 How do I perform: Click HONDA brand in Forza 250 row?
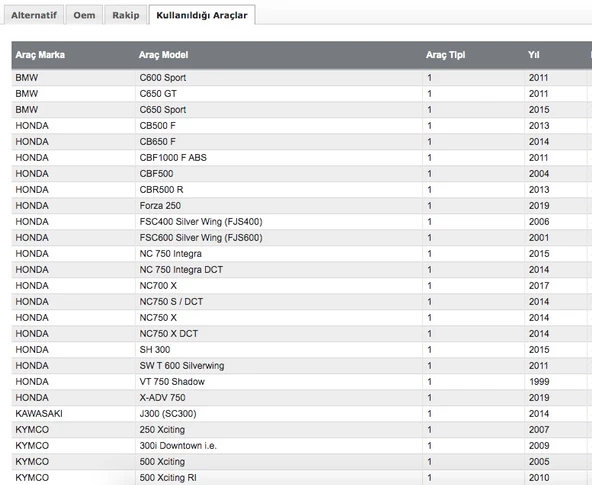(x=73, y=206)
